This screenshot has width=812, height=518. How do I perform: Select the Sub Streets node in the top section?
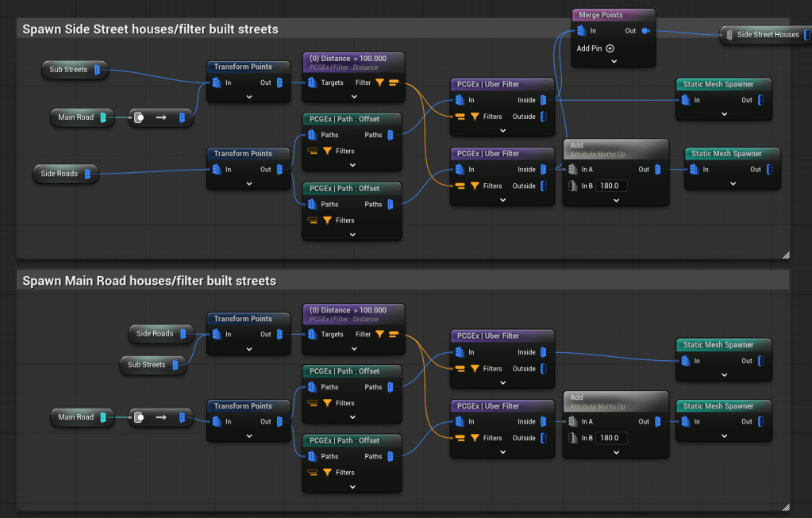[x=68, y=70]
